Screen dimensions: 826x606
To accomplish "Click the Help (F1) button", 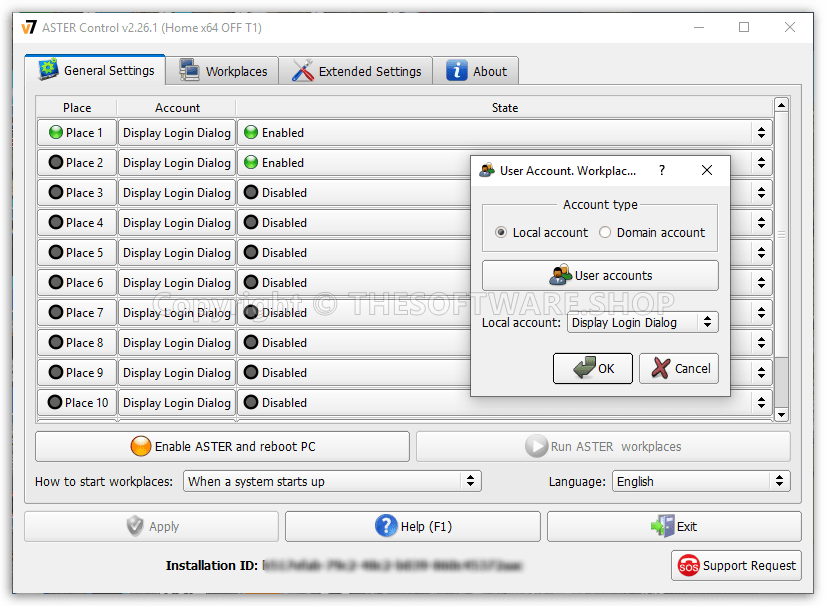I will coord(412,526).
